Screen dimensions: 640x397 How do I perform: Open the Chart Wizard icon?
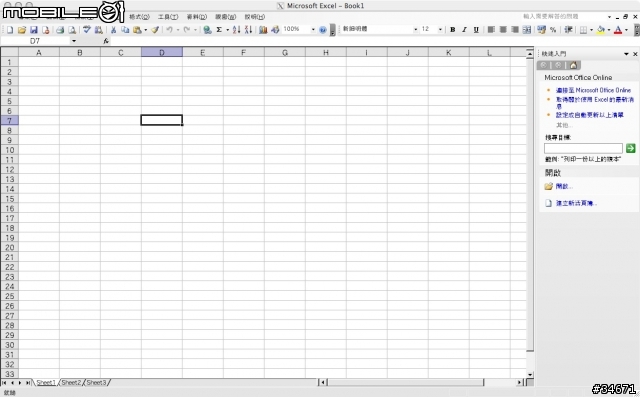pyautogui.click(x=263, y=30)
